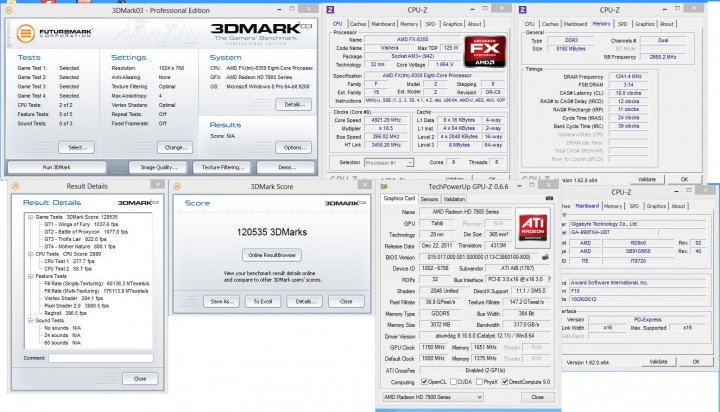Select the Graphics Card tab in GPU-Z
Screen dimensions: 720x412
click(x=399, y=198)
